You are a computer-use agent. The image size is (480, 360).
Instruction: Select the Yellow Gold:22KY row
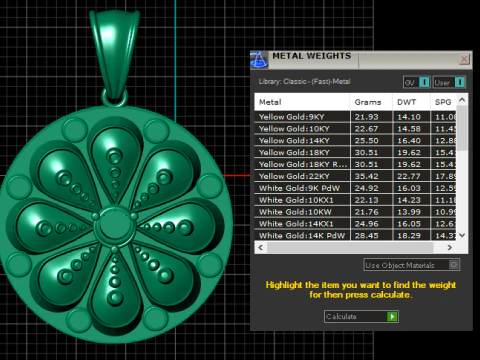(355, 176)
